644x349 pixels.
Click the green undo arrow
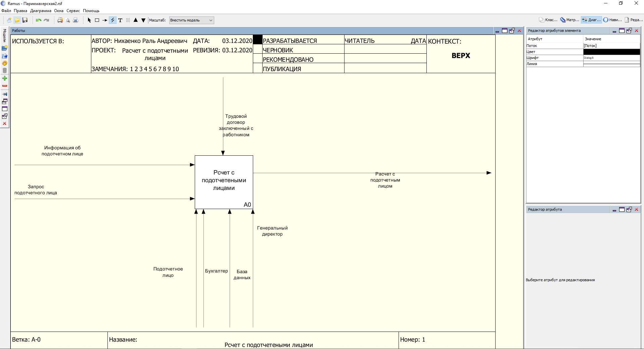click(39, 20)
